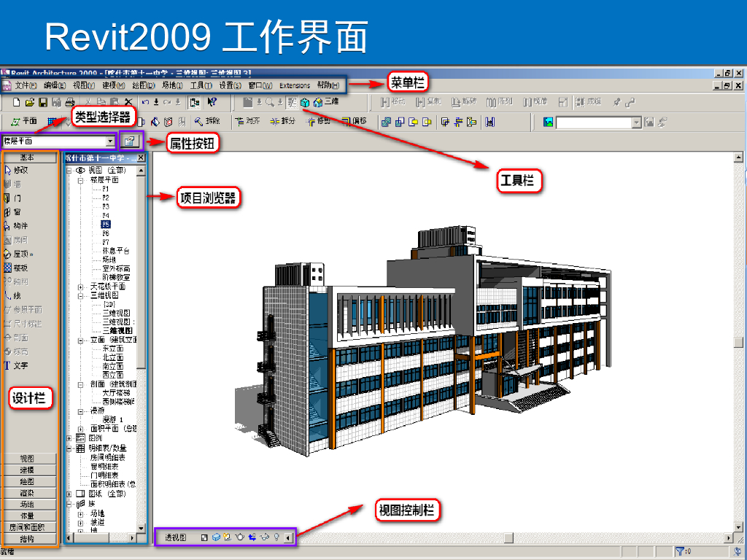Switch to the 渲染 design bar tab
This screenshot has width=747, height=560.
click(27, 493)
